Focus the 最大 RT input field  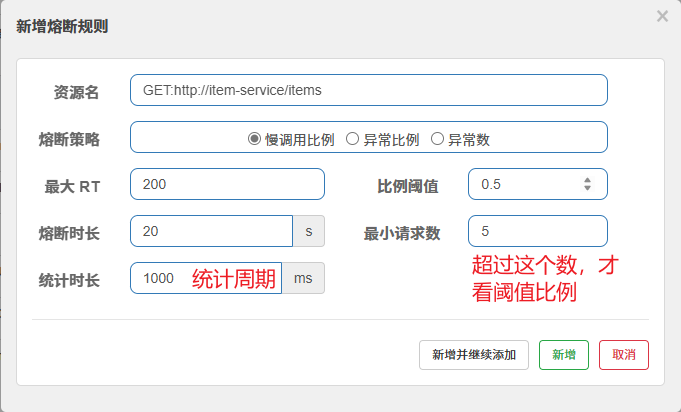point(227,184)
